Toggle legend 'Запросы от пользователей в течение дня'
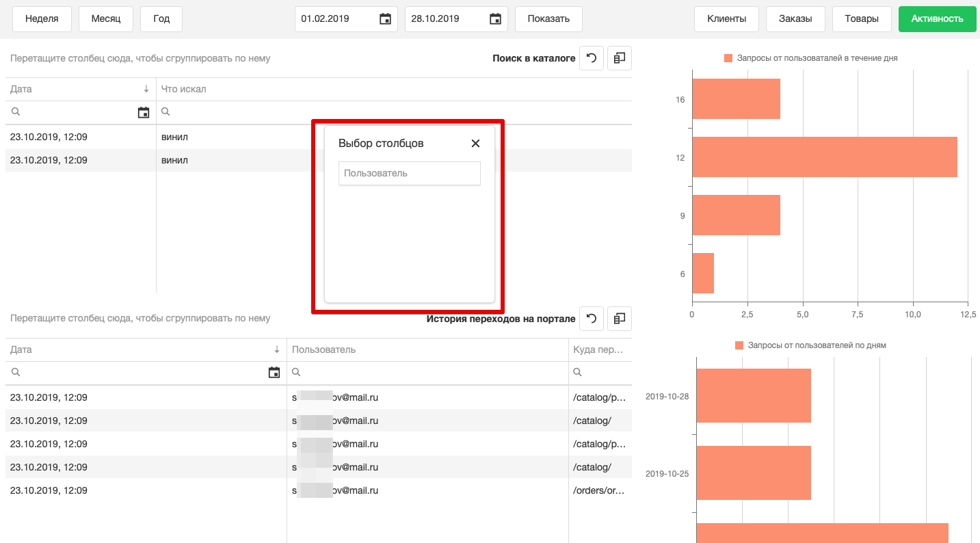Image resolution: width=980 pixels, height=543 pixels. coord(810,59)
